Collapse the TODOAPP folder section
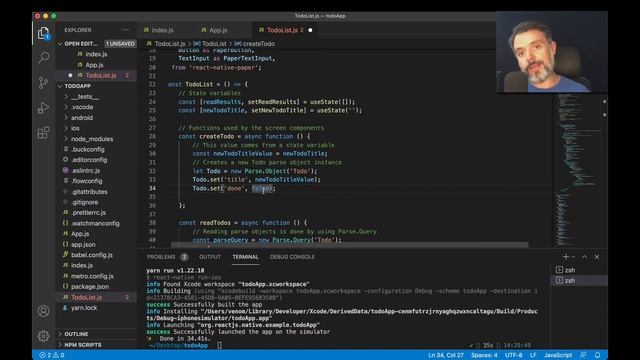Image resolution: width=640 pixels, height=360 pixels. [x=96, y=86]
